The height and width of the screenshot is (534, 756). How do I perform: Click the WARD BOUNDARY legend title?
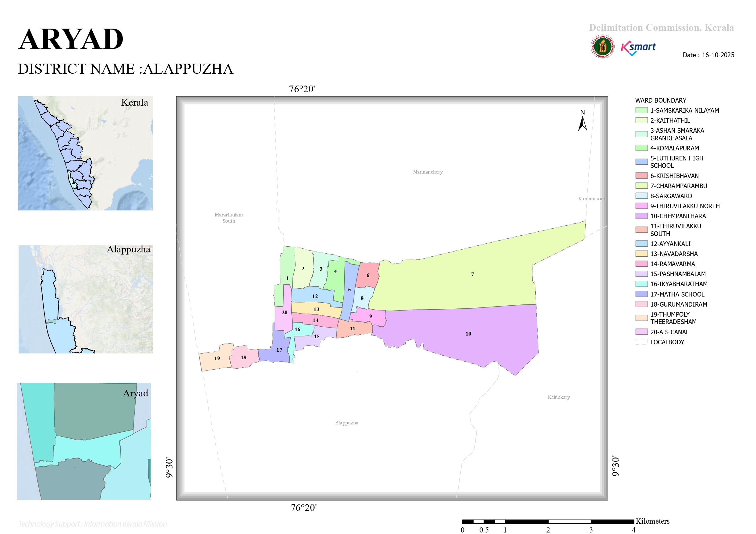coord(661,100)
